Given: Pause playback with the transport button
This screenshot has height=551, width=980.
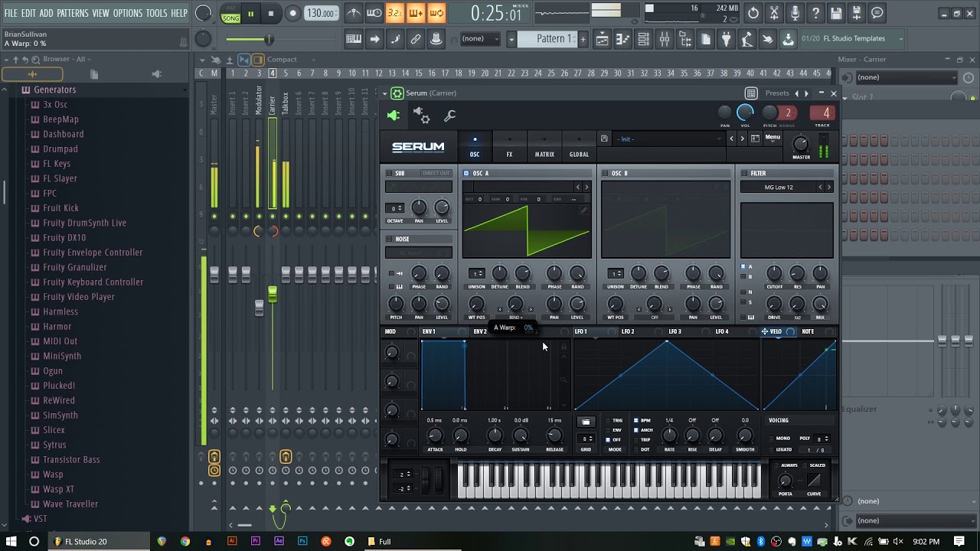Looking at the screenshot, I should click(250, 13).
